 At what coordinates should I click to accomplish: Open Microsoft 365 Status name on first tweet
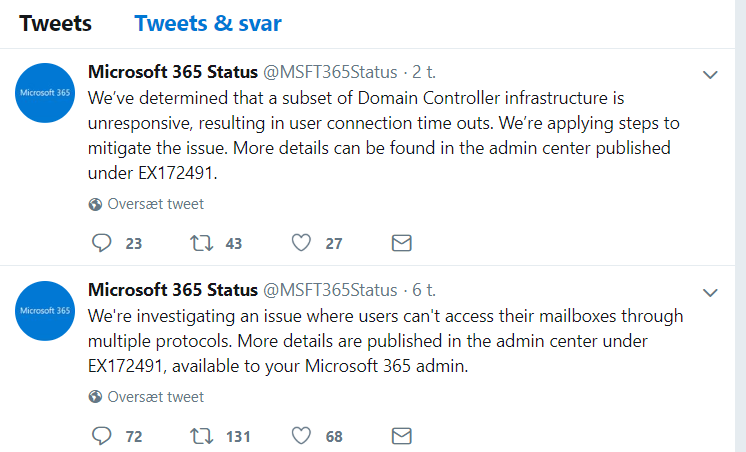(172, 72)
